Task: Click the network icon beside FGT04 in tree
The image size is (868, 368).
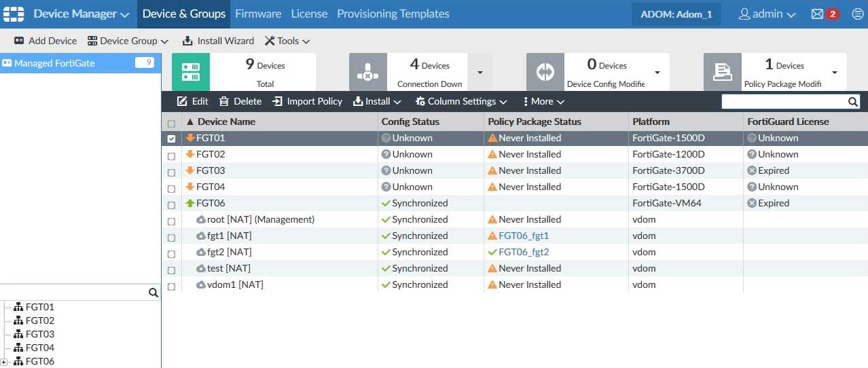Action: (18, 348)
